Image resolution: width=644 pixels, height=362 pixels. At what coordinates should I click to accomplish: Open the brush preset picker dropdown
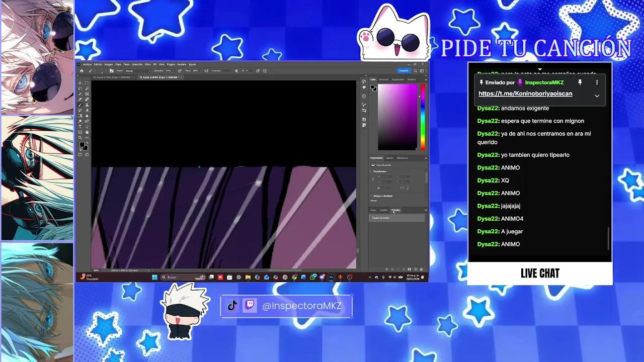pos(106,71)
